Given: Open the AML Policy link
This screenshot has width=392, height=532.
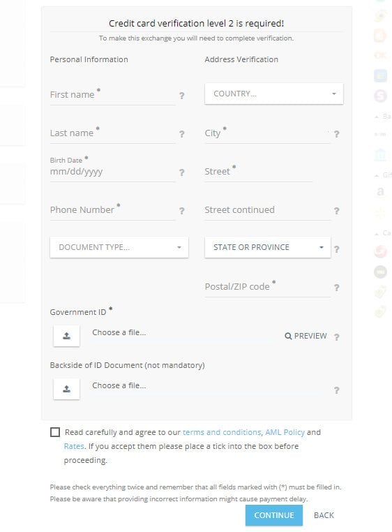Looking at the screenshot, I should 285,432.
